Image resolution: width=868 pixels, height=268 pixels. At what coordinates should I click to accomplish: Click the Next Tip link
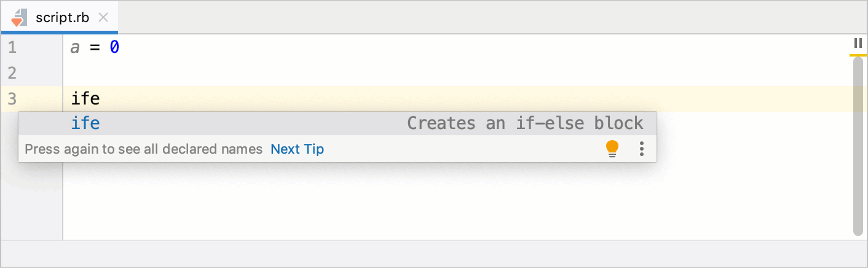(x=297, y=149)
